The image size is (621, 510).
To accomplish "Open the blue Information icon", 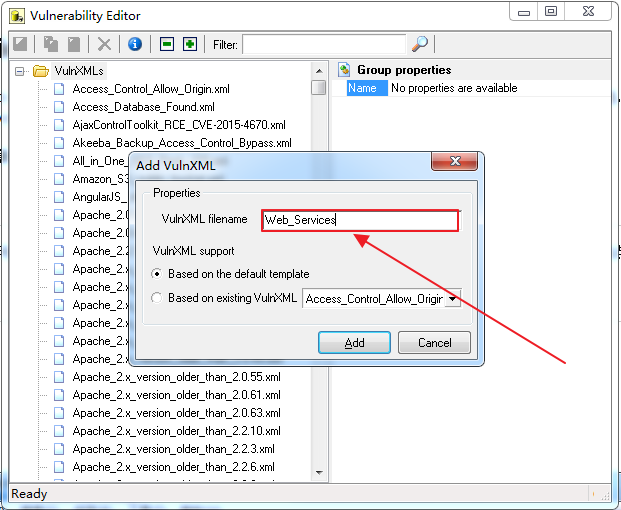I will coord(135,44).
